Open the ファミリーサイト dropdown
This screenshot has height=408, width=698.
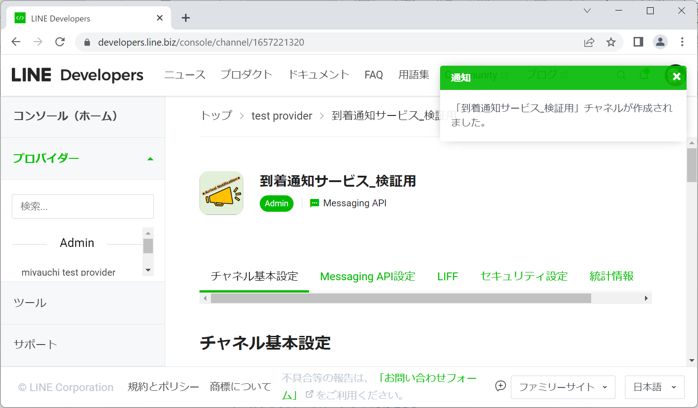[563, 387]
